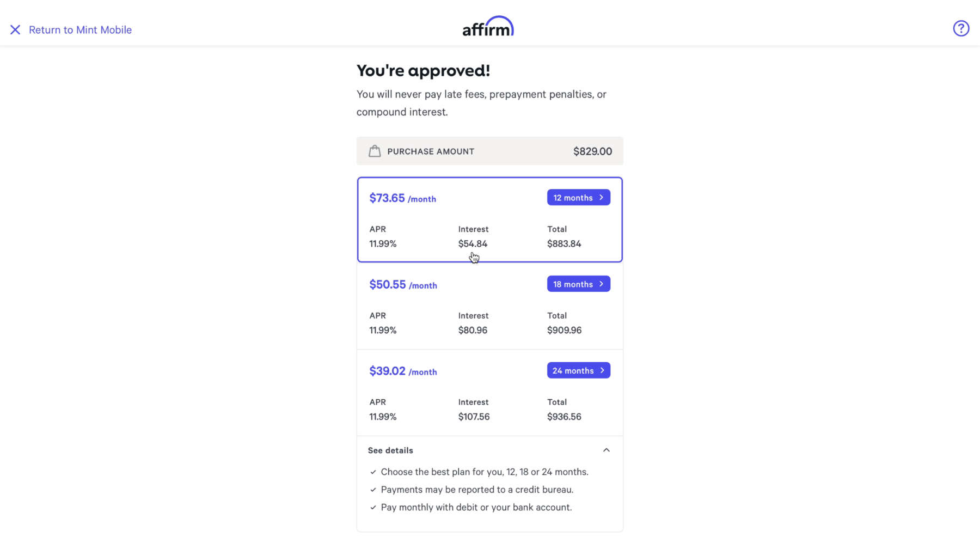The image size is (980, 555).
Task: Select the 18-month payment plan card
Action: [489, 306]
